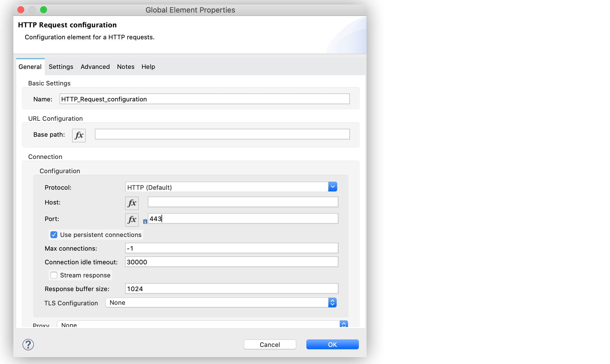The height and width of the screenshot is (364, 610).
Task: Open the help question mark icon
Action: pos(28,345)
